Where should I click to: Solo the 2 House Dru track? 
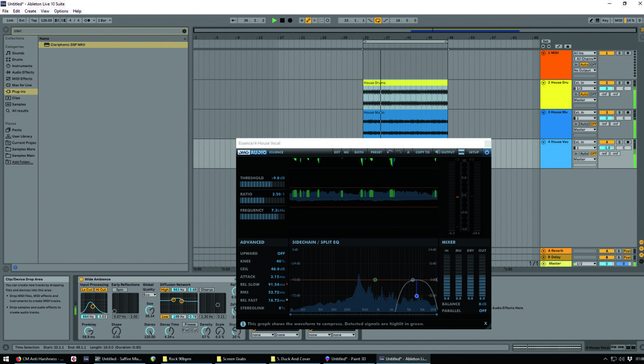tap(620, 82)
